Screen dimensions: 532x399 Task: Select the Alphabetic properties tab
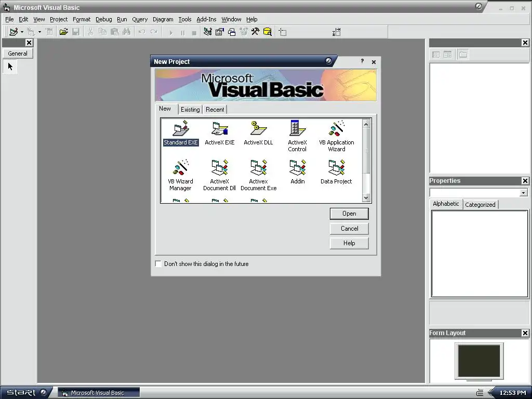[x=446, y=204]
